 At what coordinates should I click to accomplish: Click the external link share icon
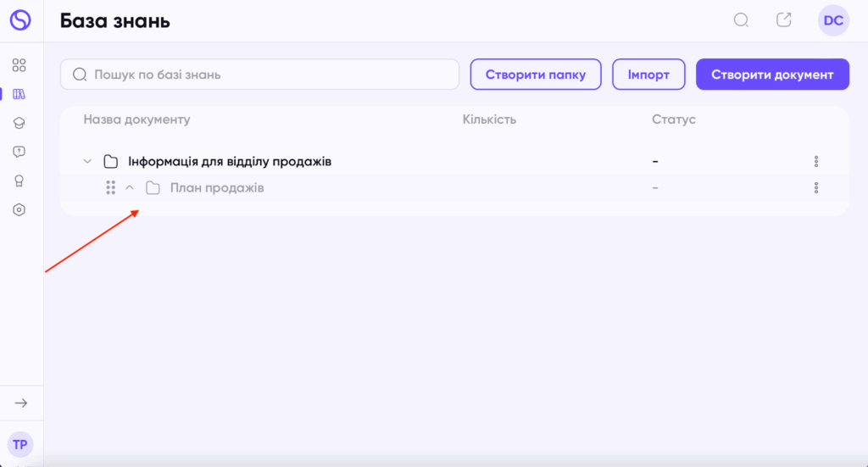click(784, 20)
